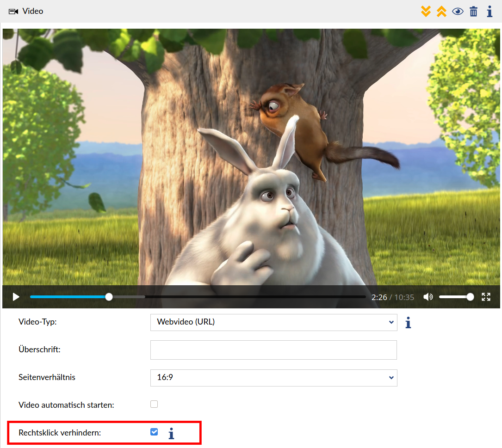Toggle block visibility with the eye icon

458,12
